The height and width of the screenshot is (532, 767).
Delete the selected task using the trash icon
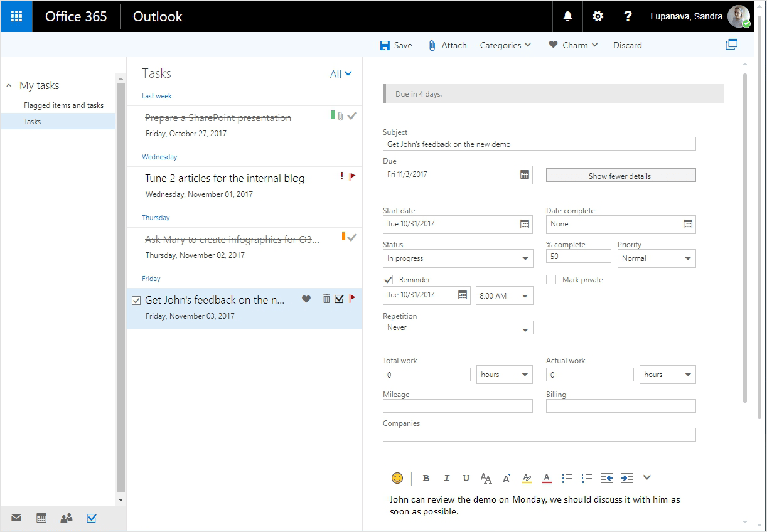tap(326, 298)
